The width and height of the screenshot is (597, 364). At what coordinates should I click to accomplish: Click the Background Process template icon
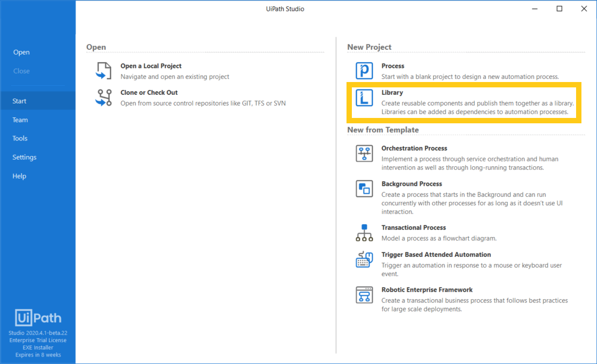[x=364, y=189]
